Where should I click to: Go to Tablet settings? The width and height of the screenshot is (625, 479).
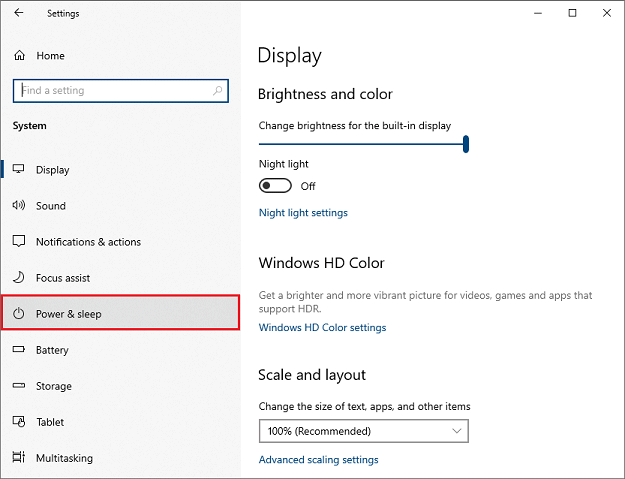pos(50,422)
